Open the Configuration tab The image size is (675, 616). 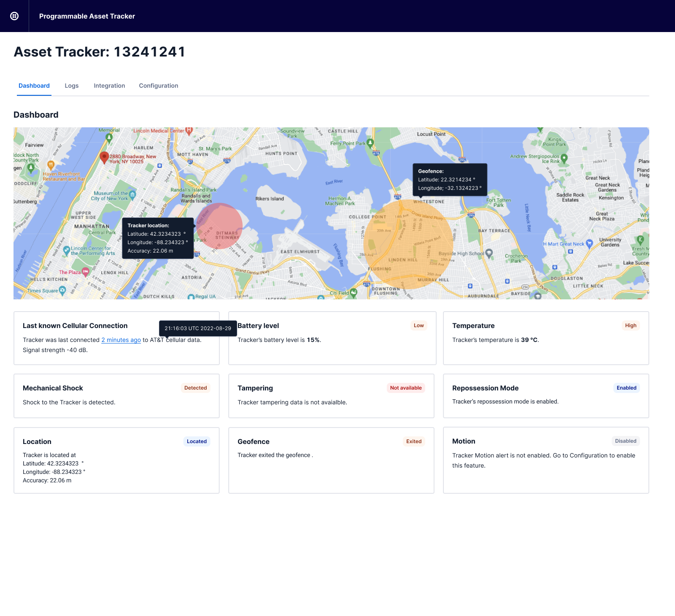(159, 86)
